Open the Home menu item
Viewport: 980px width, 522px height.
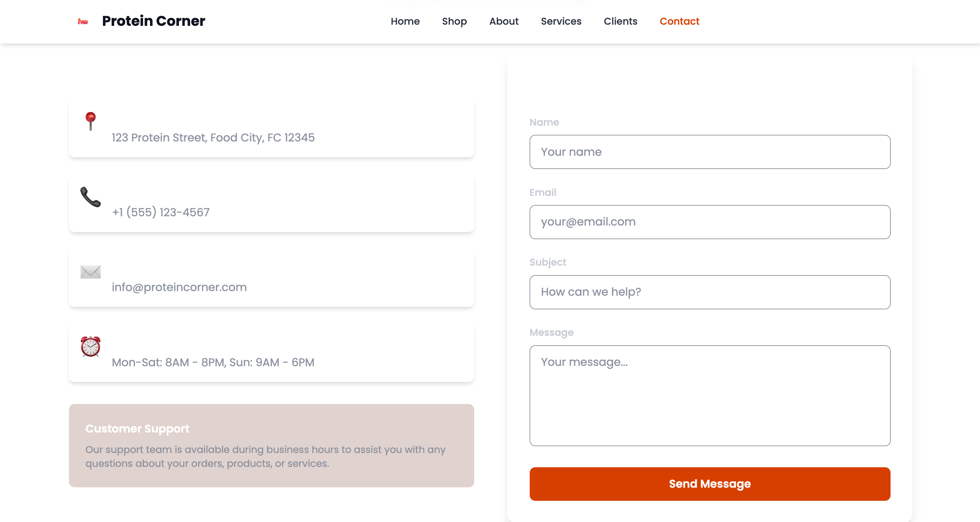(x=405, y=21)
